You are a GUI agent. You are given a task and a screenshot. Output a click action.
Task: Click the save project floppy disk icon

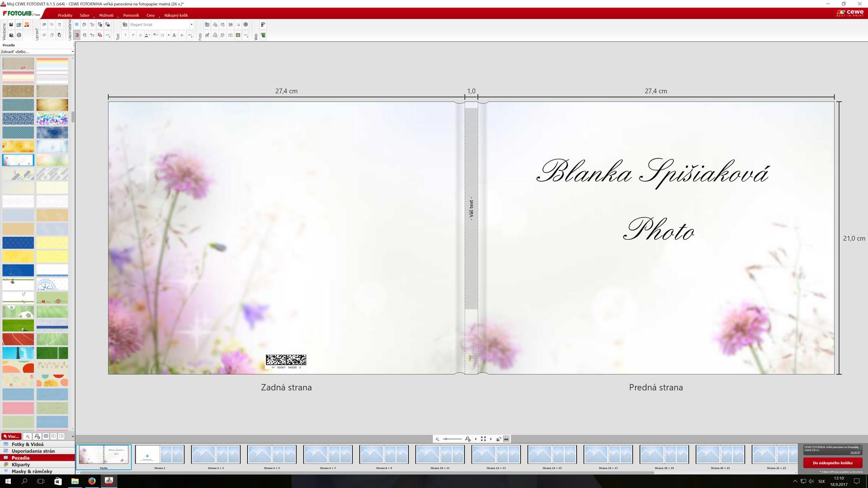click(11, 25)
